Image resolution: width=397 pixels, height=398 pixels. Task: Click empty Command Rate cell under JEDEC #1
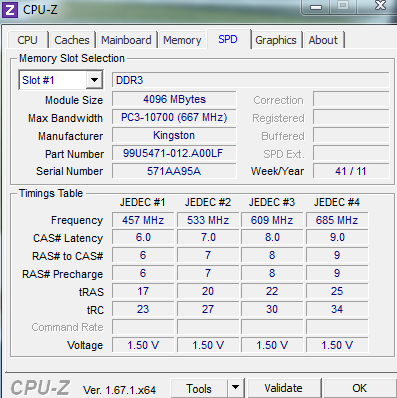[143, 327]
